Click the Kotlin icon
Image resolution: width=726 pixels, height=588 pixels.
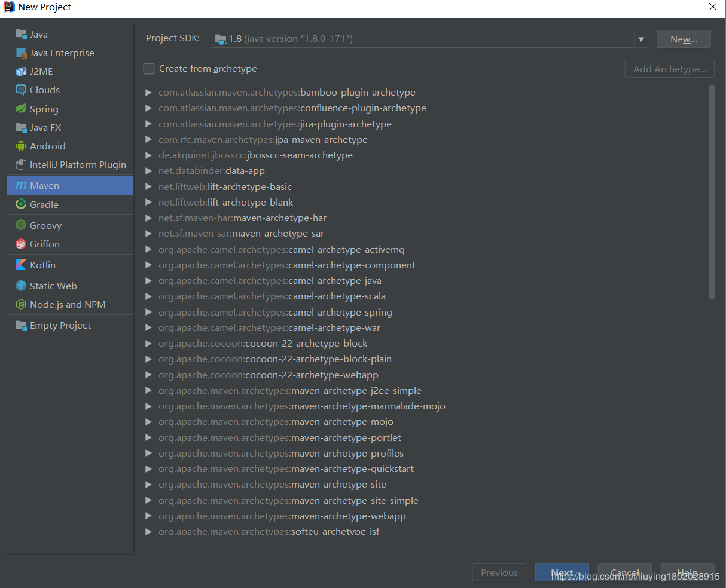coord(21,265)
